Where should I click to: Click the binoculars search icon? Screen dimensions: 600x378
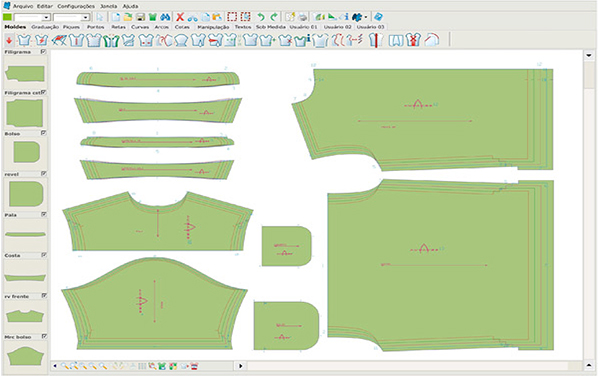(x=165, y=17)
